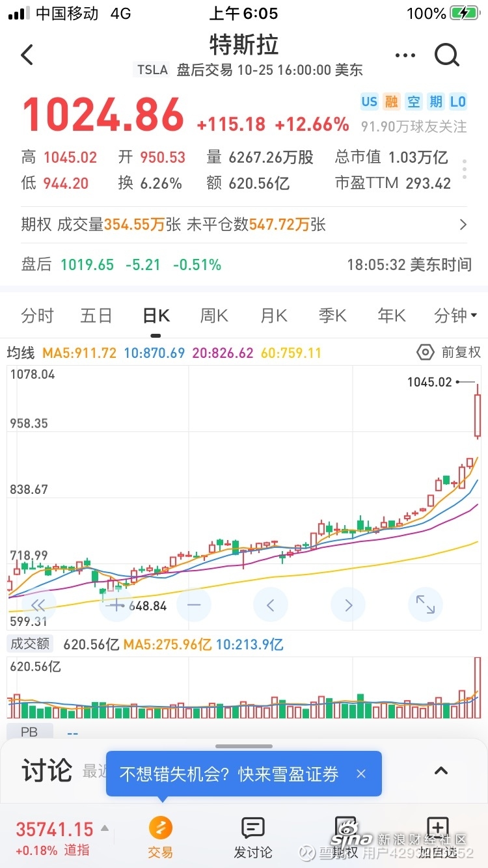This screenshot has height=868, width=488.
Task: Tap the tallest volume bar in 成交额 chart
Action: [x=477, y=688]
